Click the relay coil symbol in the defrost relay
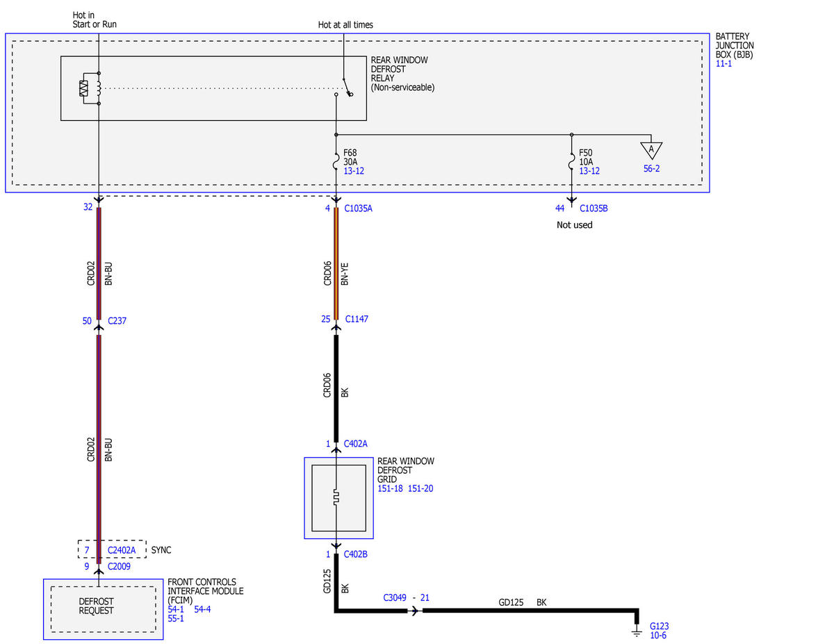This screenshot has height=644, width=834. (x=99, y=88)
